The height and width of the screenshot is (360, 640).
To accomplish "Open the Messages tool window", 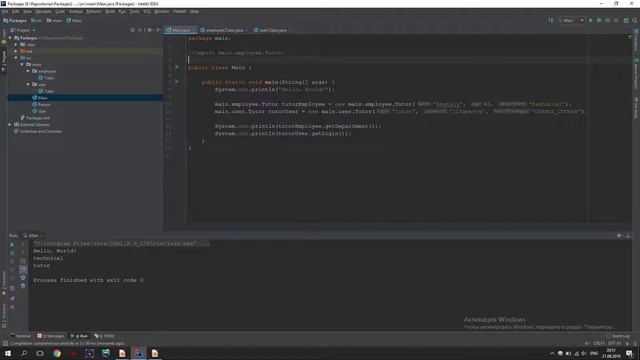I will pos(51,336).
